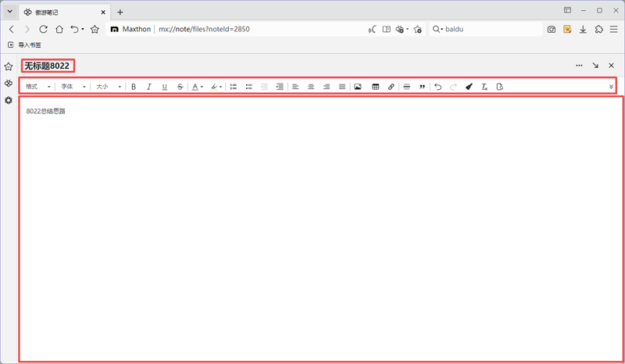
Task: Insert a hyperlink
Action: click(391, 87)
